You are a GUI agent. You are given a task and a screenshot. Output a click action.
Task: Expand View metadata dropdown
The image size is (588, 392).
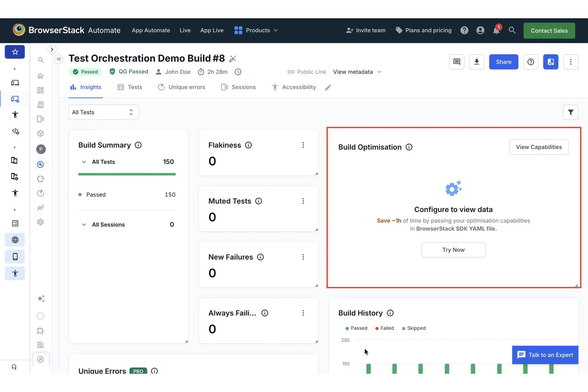[x=357, y=72]
